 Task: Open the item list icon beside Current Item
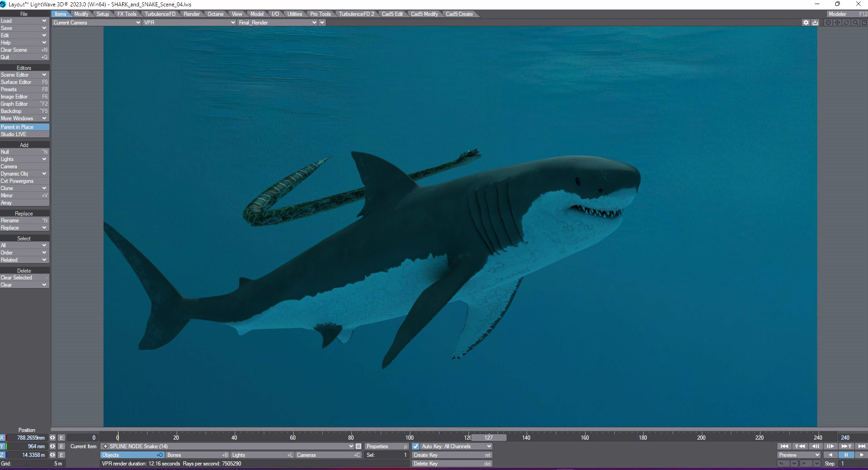click(358, 446)
